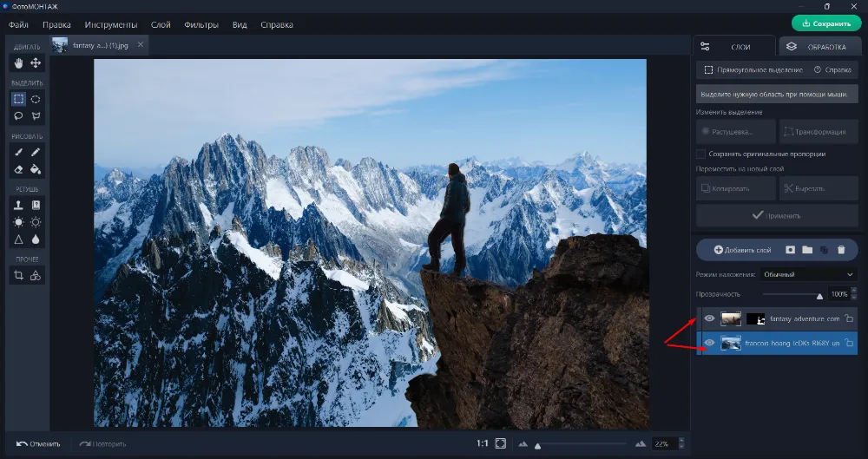Viewport: 868px width, 459px height.
Task: Select the Hand pan tool
Action: [x=19, y=63]
